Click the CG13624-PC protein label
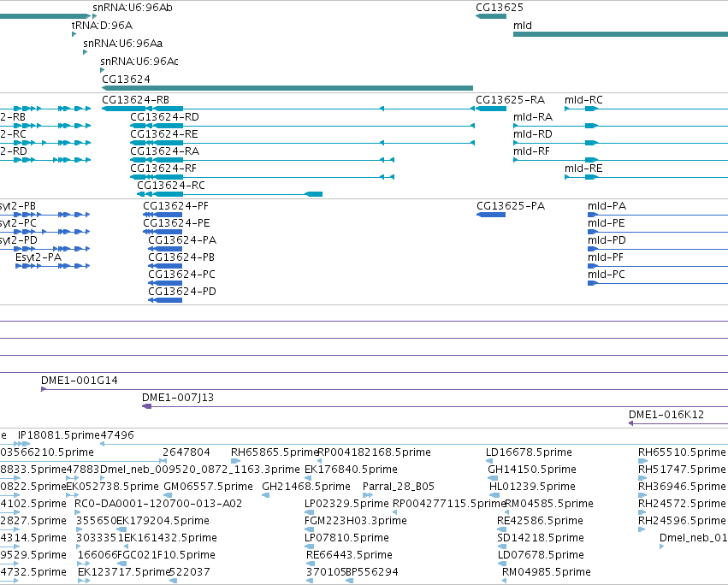 (181, 275)
